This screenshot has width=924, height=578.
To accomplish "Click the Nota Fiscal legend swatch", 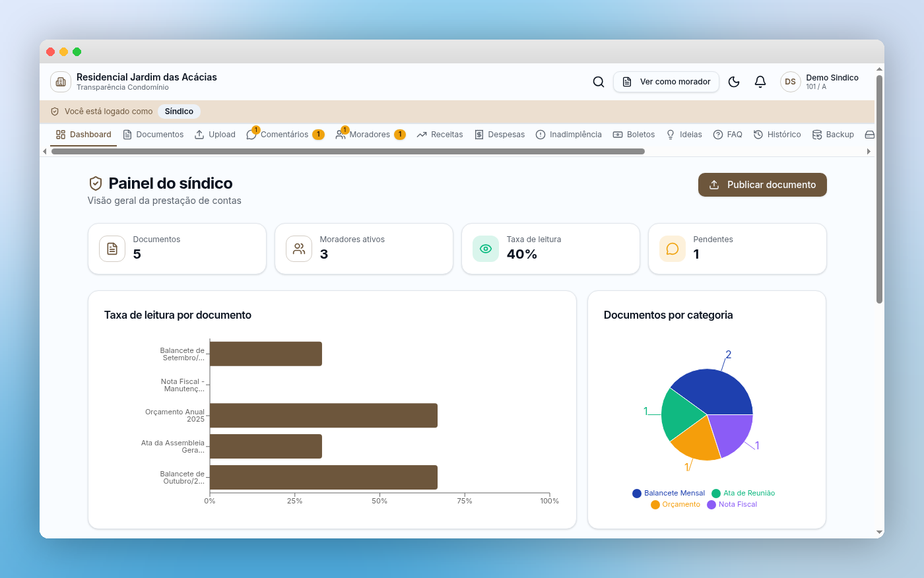I will pos(711,505).
